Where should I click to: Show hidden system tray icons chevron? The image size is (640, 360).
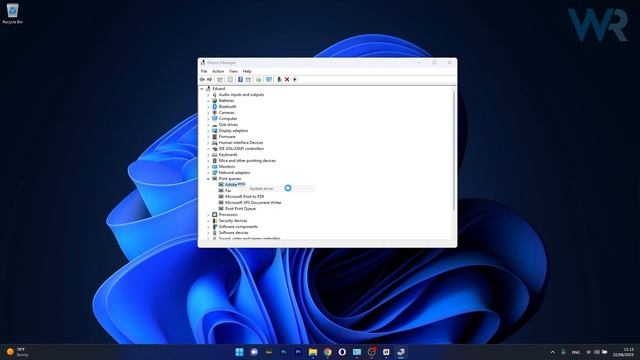click(553, 352)
